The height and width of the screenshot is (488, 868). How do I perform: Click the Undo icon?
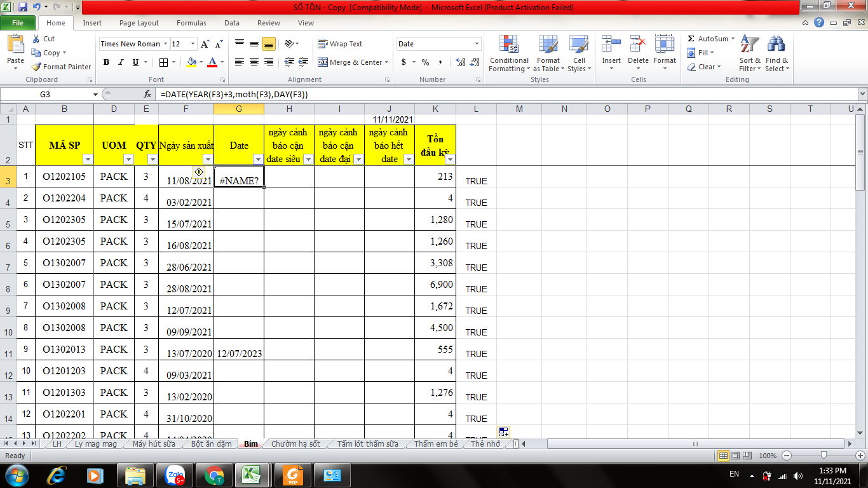pyautogui.click(x=37, y=8)
